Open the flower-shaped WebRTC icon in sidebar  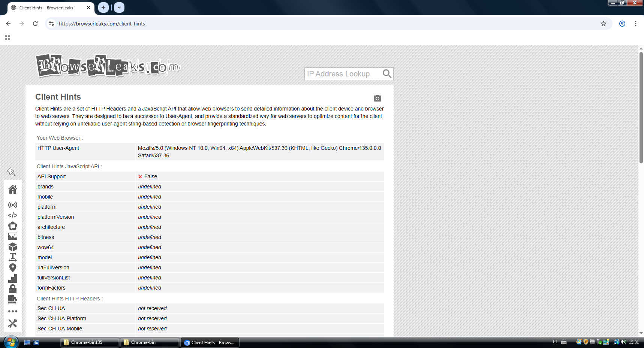coord(13,226)
